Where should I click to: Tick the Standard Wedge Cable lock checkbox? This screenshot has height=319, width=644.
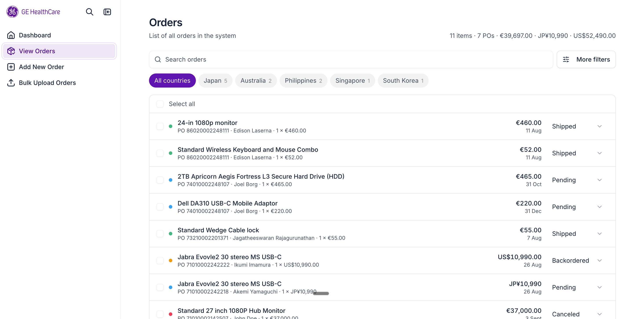click(160, 234)
